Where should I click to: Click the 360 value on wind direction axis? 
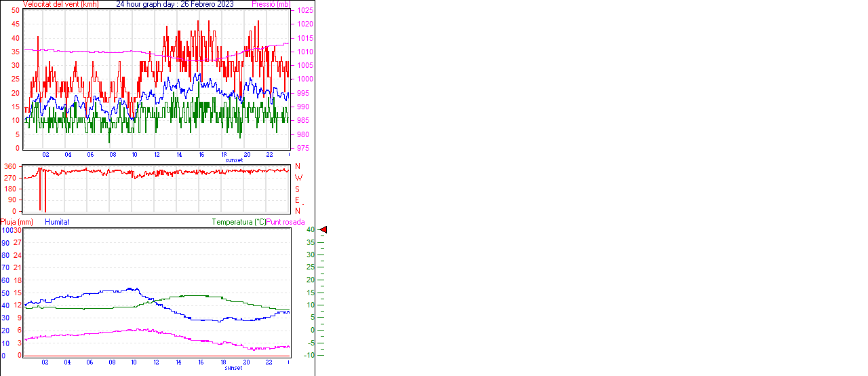pyautogui.click(x=10, y=166)
